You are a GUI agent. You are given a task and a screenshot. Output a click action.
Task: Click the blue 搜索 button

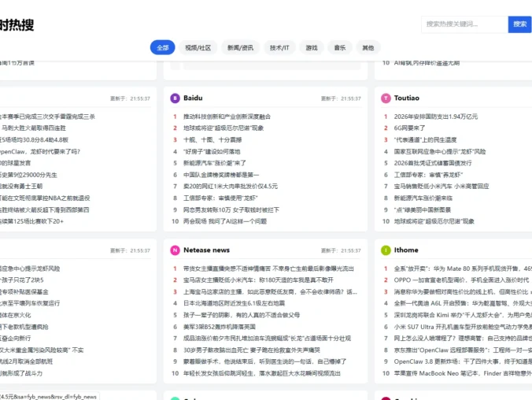tap(519, 24)
